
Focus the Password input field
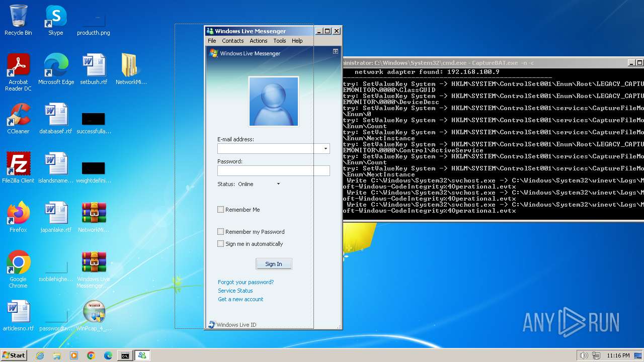tap(274, 171)
